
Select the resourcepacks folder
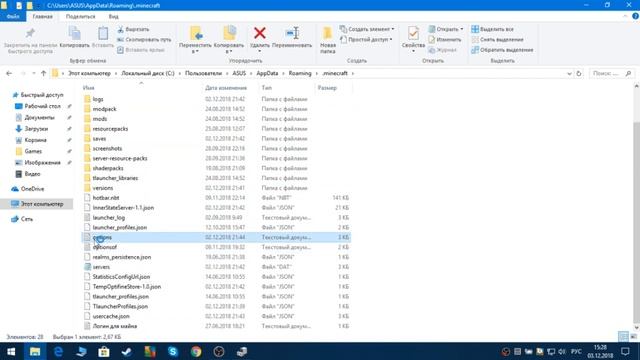tap(110, 129)
